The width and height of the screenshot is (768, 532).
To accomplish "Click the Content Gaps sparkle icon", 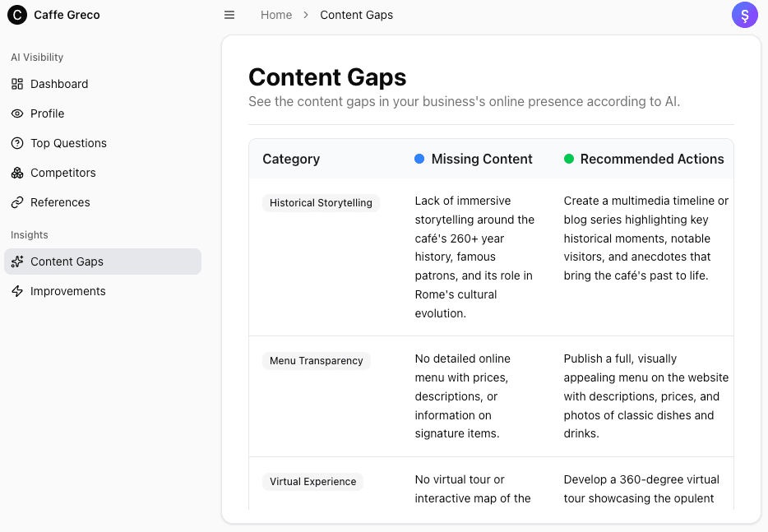I will pyautogui.click(x=17, y=261).
